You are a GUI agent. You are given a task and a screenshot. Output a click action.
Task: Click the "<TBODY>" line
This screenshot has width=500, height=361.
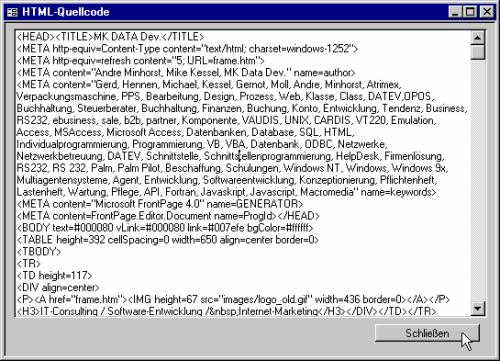[39, 252]
